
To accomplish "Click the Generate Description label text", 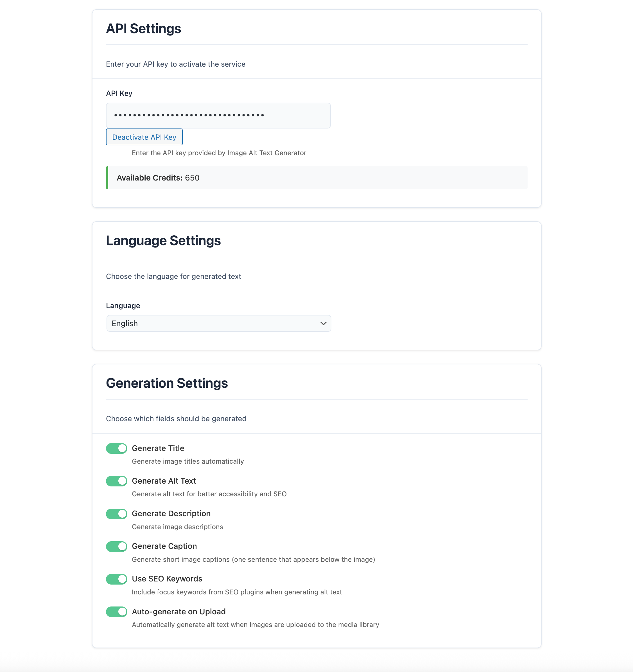I will (171, 514).
